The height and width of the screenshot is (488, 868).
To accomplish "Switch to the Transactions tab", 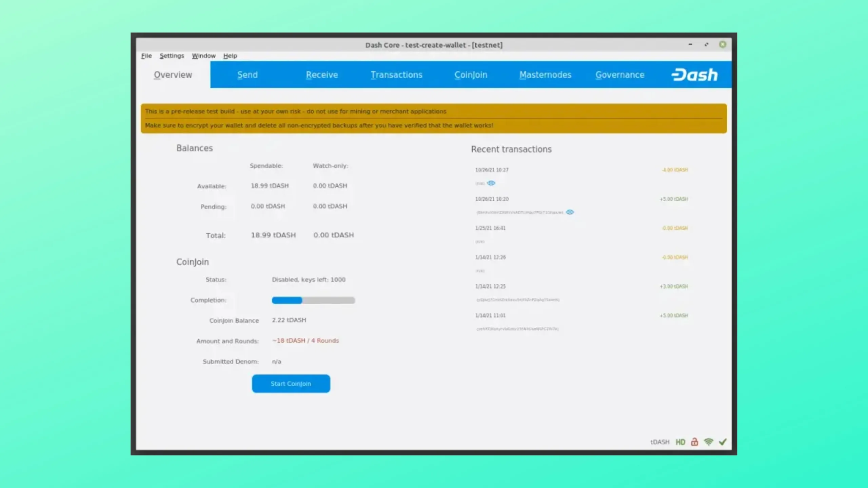I will pyautogui.click(x=396, y=75).
